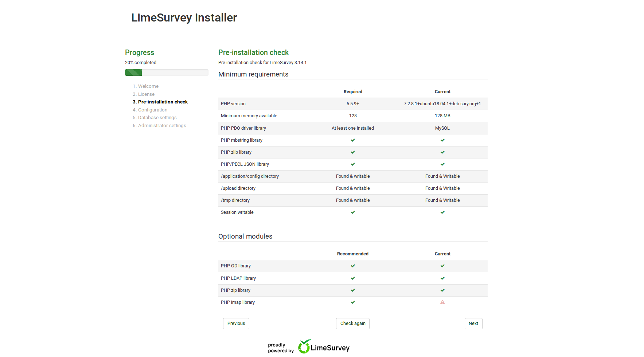644x357 pixels.
Task: Click PHP GD library Recommended checkmark
Action: click(x=353, y=266)
